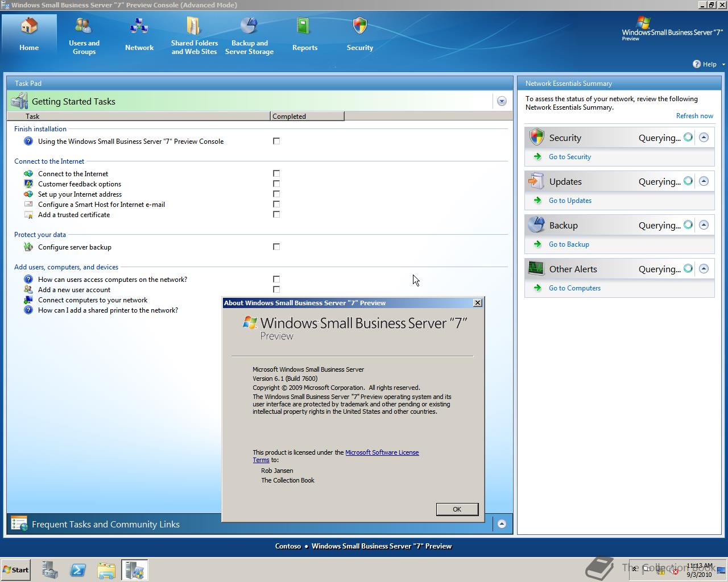The height and width of the screenshot is (582, 728).
Task: Open 'How can users access computers on the network?'
Action: point(113,280)
